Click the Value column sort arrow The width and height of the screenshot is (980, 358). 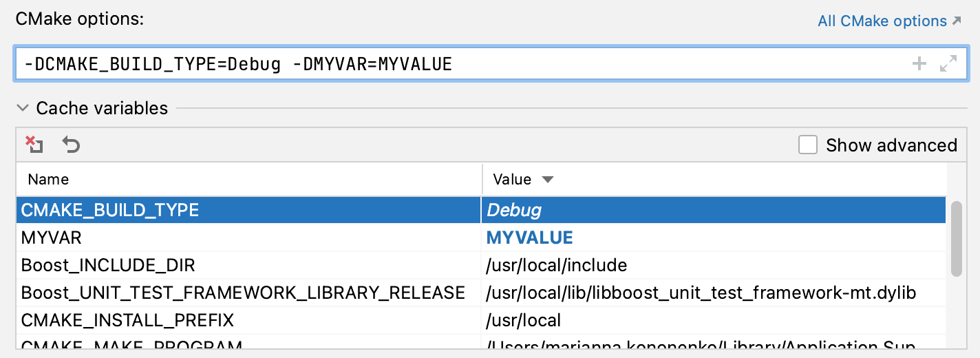(x=547, y=180)
